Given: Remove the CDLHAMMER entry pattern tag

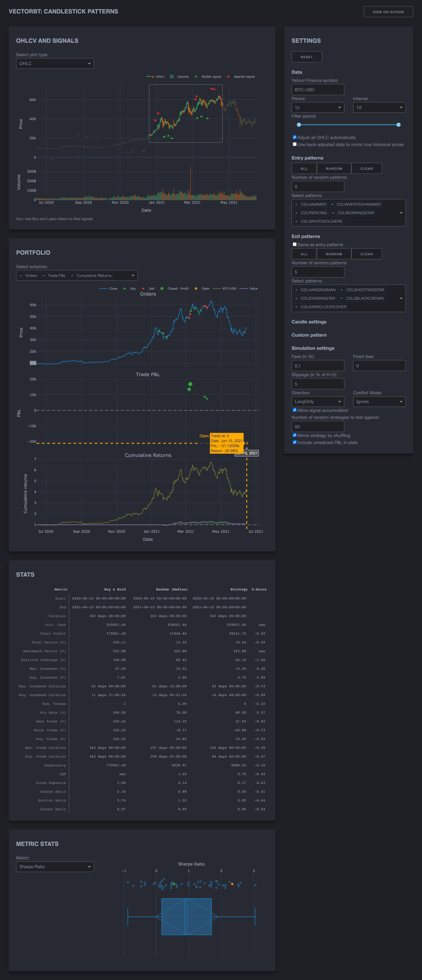Looking at the screenshot, I should tap(296, 204).
